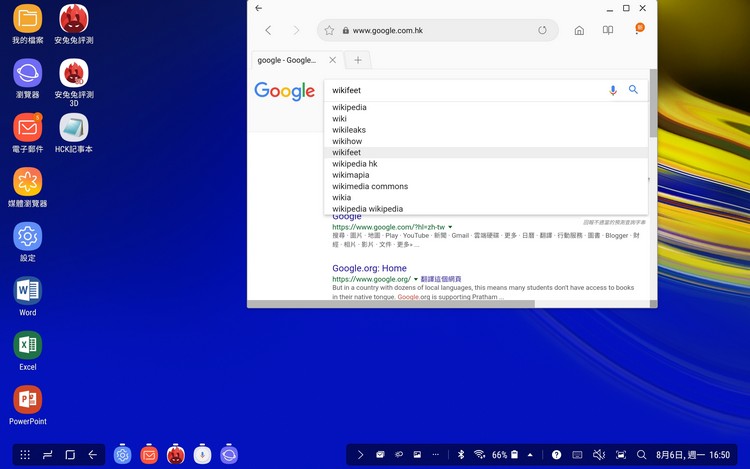Switch to browser app in taskbar

click(229, 455)
